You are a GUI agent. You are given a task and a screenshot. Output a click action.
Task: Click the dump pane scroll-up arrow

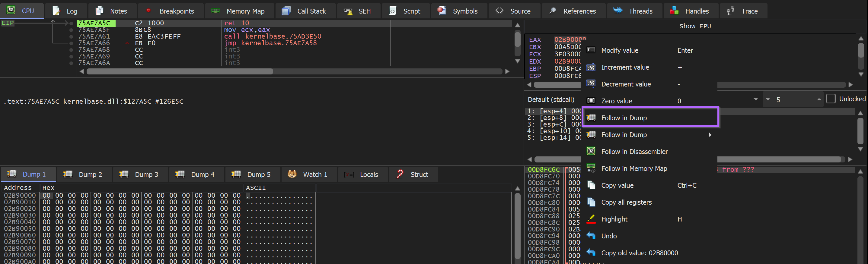[518, 189]
